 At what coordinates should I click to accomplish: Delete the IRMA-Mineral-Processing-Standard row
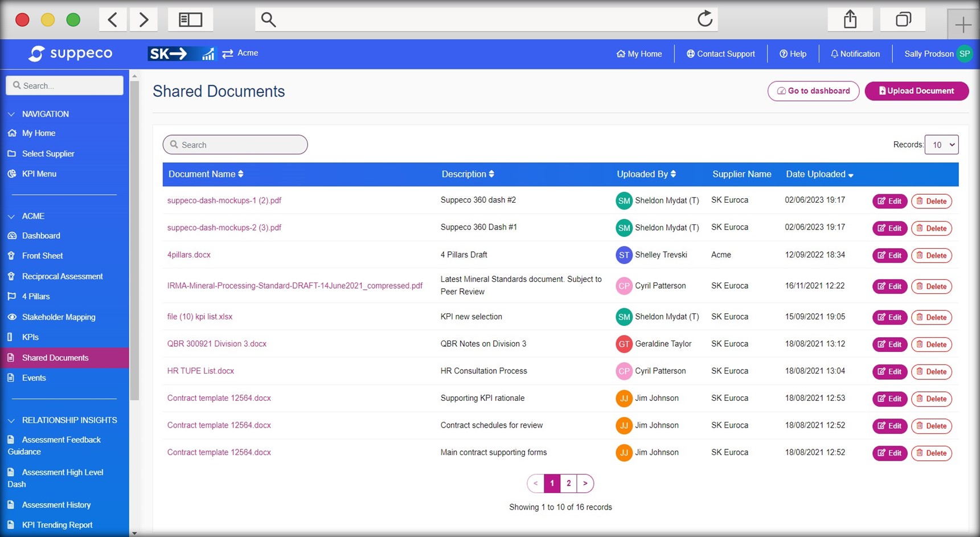pyautogui.click(x=932, y=286)
